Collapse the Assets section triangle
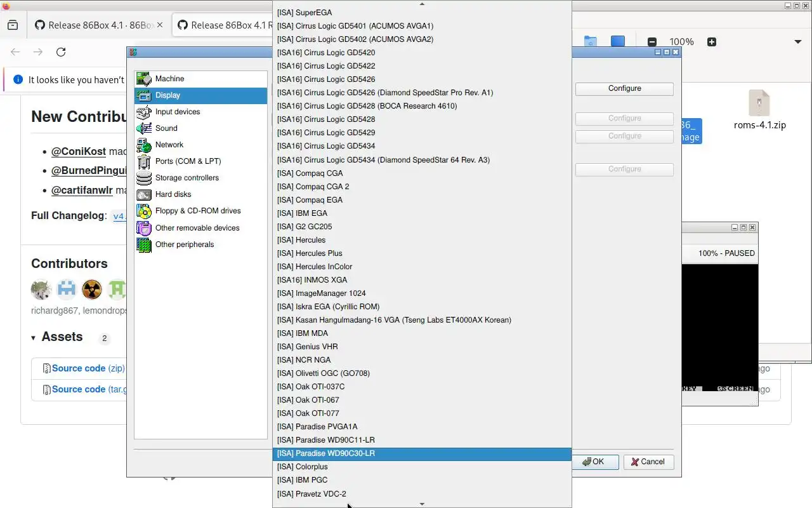 coord(34,338)
